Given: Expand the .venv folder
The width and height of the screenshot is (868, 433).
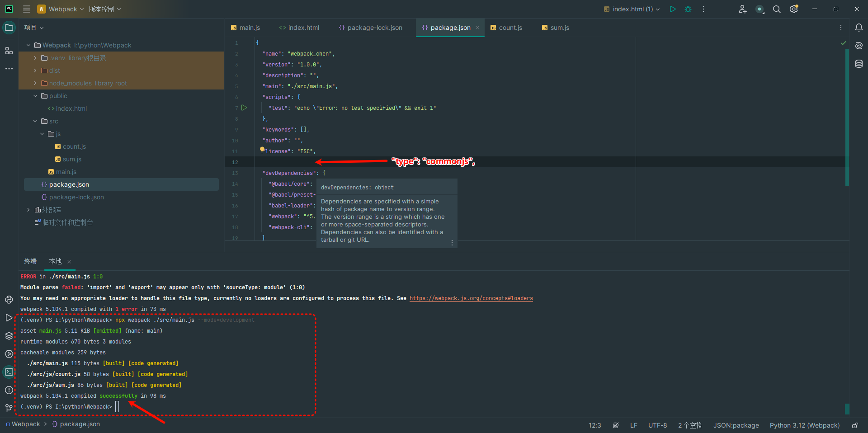Looking at the screenshot, I should coord(35,58).
